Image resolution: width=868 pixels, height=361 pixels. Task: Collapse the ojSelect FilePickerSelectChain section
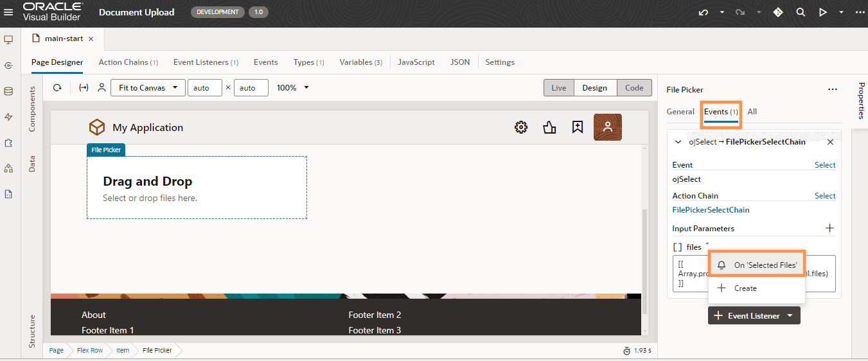point(678,142)
